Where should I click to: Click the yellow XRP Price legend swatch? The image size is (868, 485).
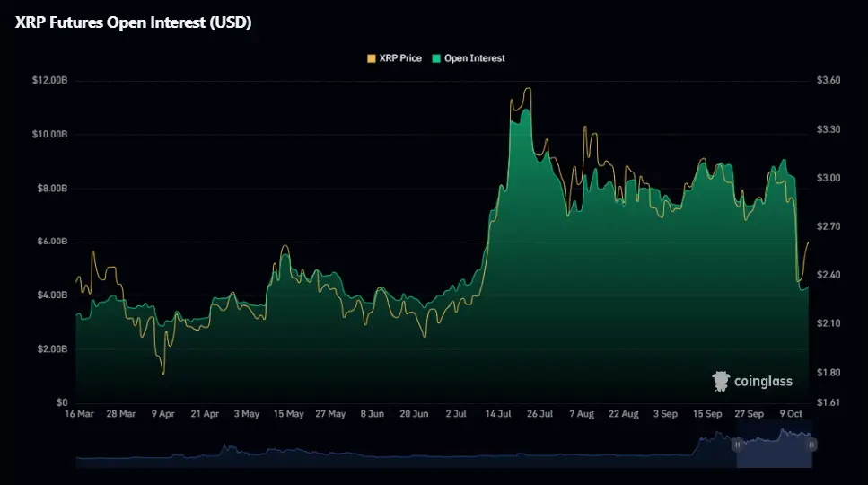(x=372, y=58)
